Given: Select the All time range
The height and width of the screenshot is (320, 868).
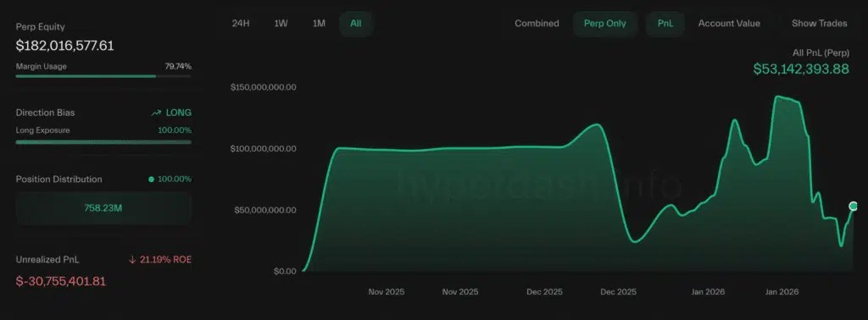Looking at the screenshot, I should pos(356,24).
